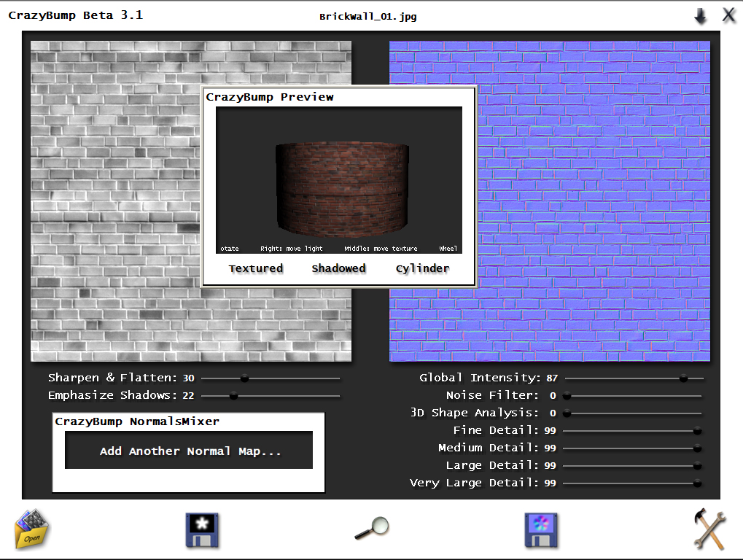Click the Global Intensity slider handle
Viewport: 743px width, 560px height.
click(683, 378)
